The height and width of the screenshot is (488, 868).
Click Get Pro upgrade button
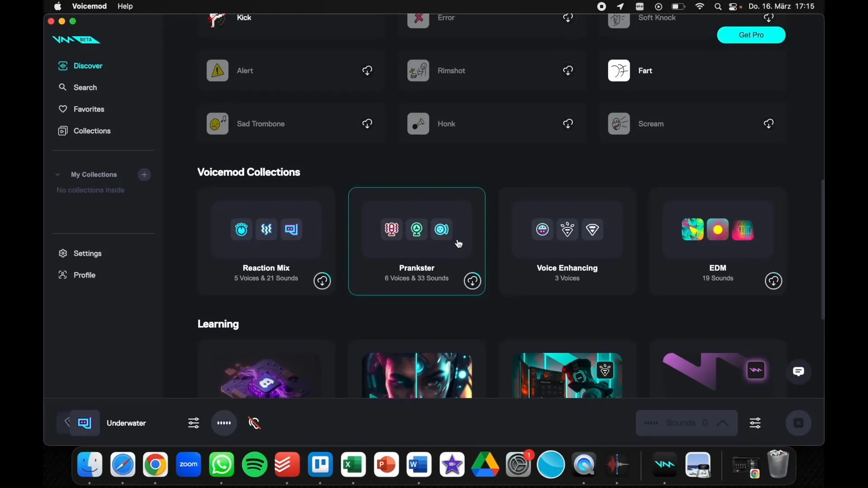751,34
